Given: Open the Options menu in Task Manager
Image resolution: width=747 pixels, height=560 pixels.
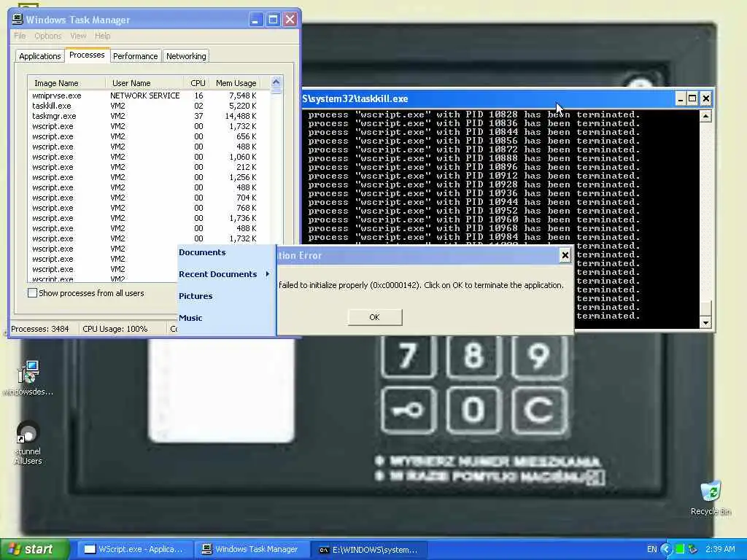Looking at the screenshot, I should pos(47,36).
